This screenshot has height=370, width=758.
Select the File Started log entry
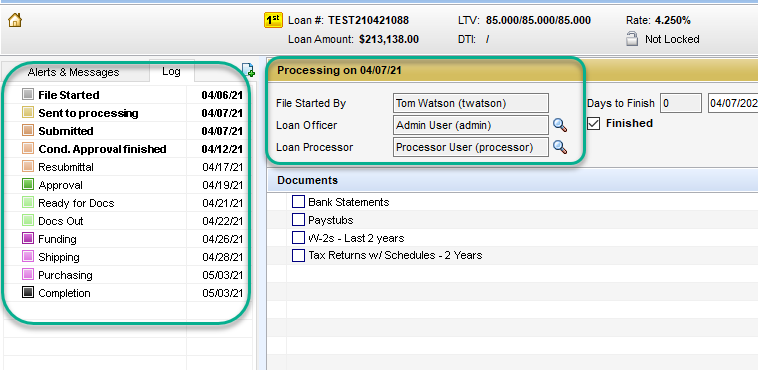[x=128, y=95]
